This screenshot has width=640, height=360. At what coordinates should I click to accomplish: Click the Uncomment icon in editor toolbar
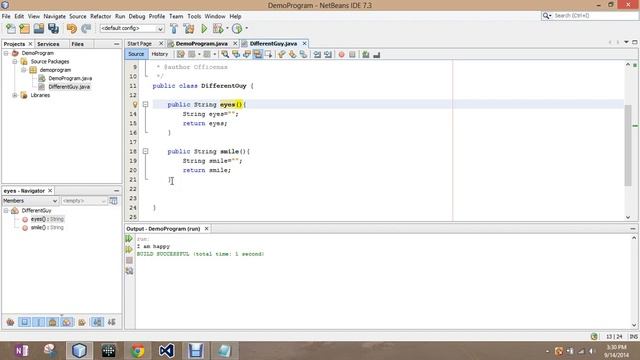[x=376, y=54]
